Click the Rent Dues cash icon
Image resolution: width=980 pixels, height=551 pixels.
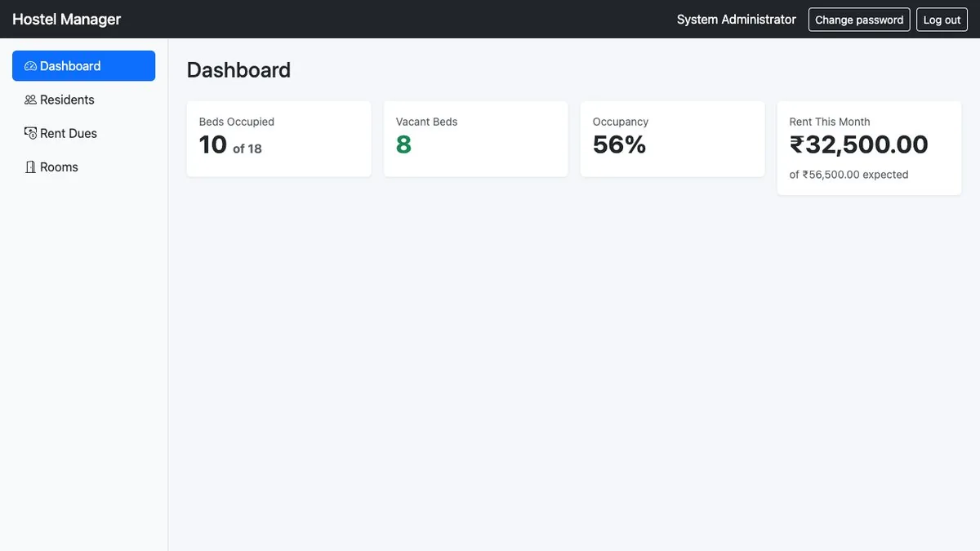tap(30, 133)
